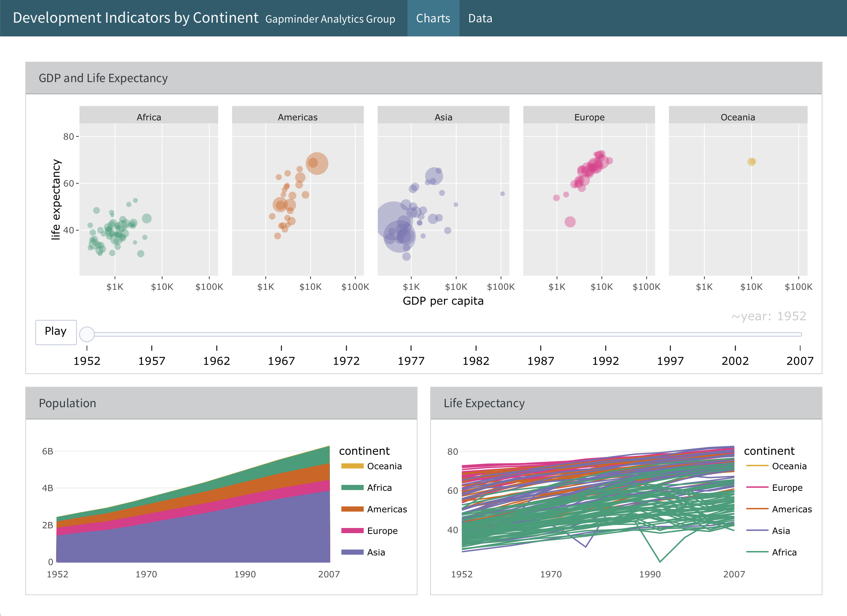Image resolution: width=847 pixels, height=616 pixels.
Task: Click the Oceania yellow bubble
Action: click(752, 162)
